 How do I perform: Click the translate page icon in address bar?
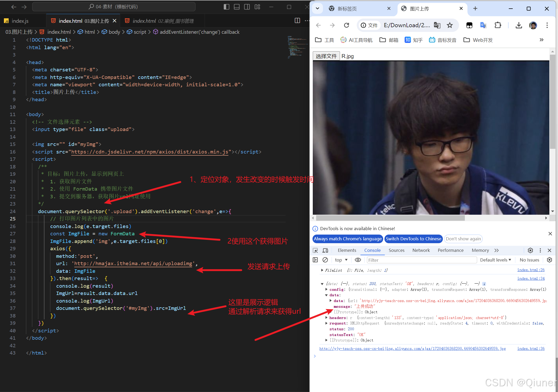coord(437,25)
